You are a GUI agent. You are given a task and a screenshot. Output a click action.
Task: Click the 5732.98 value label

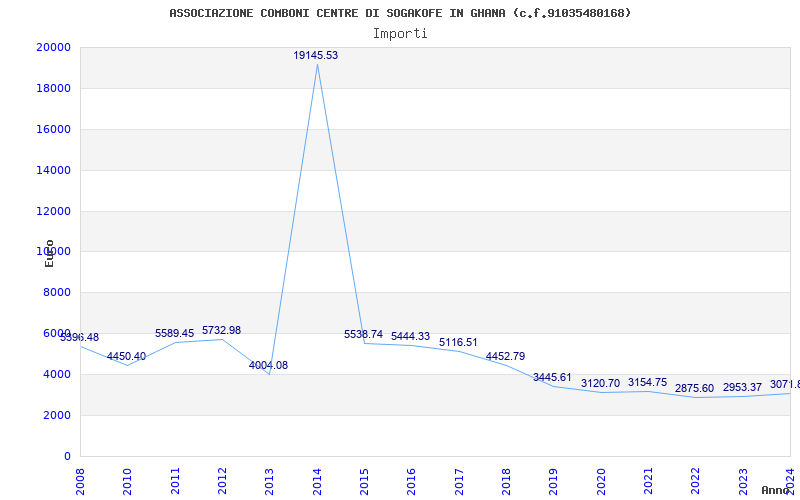tap(221, 330)
